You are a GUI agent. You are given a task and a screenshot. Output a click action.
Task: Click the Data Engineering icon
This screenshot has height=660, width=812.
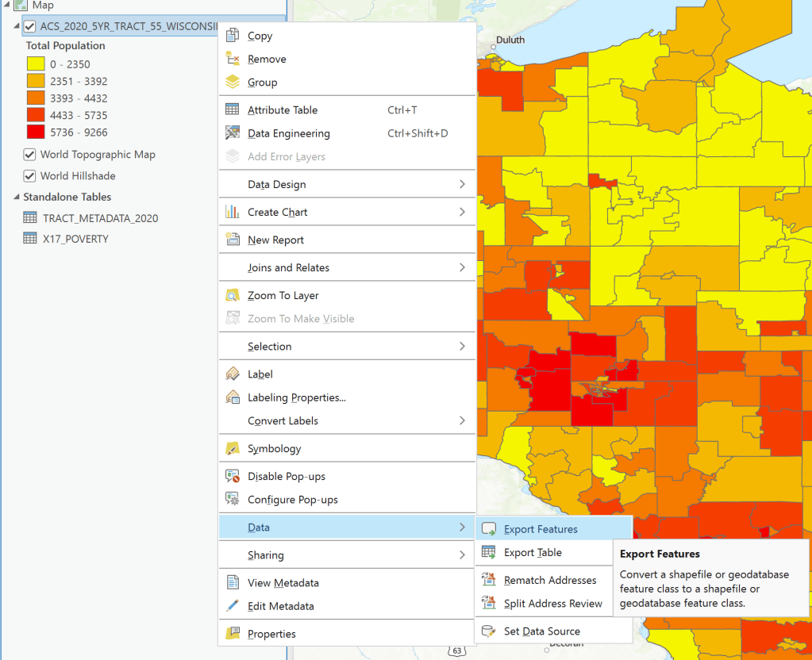tap(233, 133)
